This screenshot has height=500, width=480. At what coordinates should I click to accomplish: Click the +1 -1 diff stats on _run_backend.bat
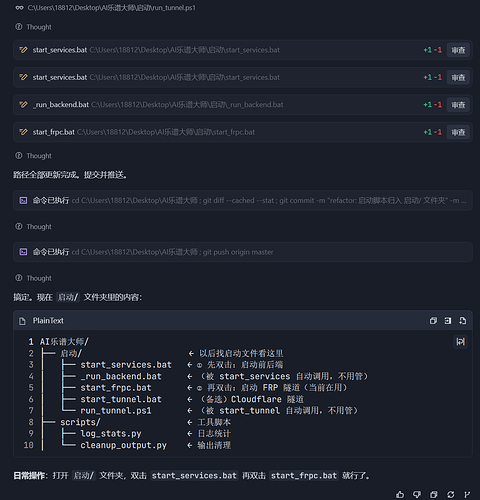point(433,105)
